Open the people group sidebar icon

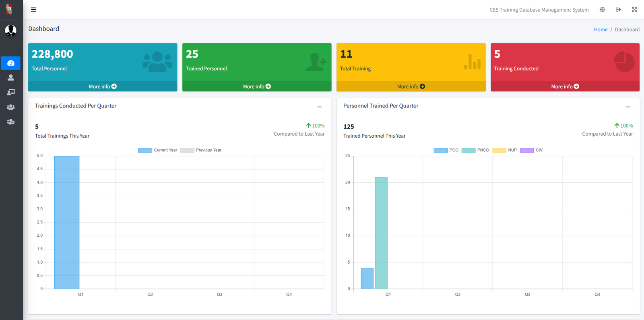(x=11, y=107)
